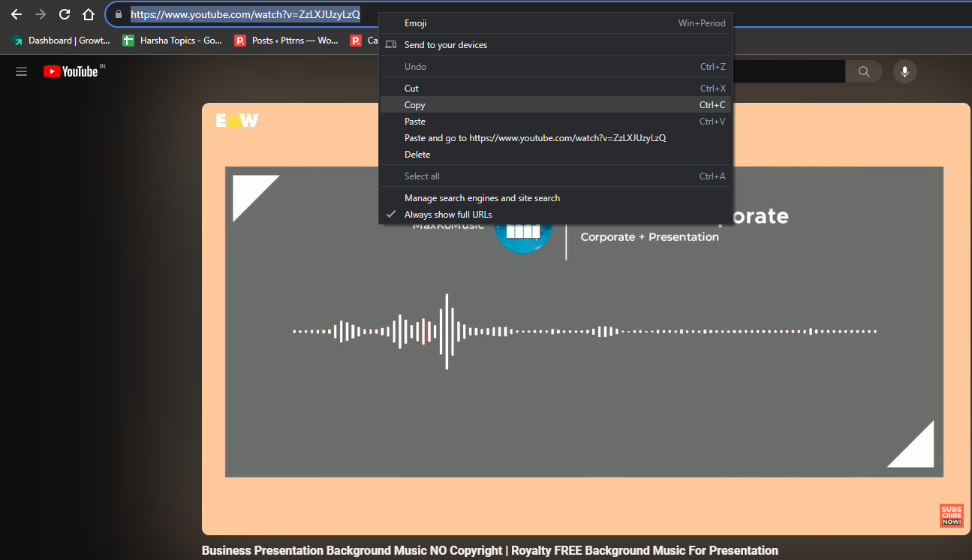
Task: Toggle Always show full URLs option
Action: coord(555,215)
